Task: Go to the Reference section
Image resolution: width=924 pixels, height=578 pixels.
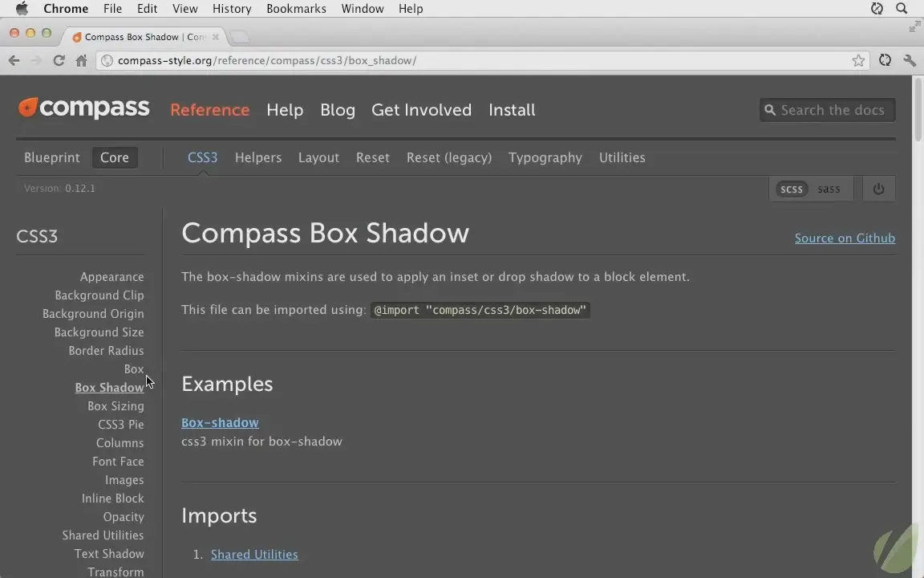Action: click(210, 110)
